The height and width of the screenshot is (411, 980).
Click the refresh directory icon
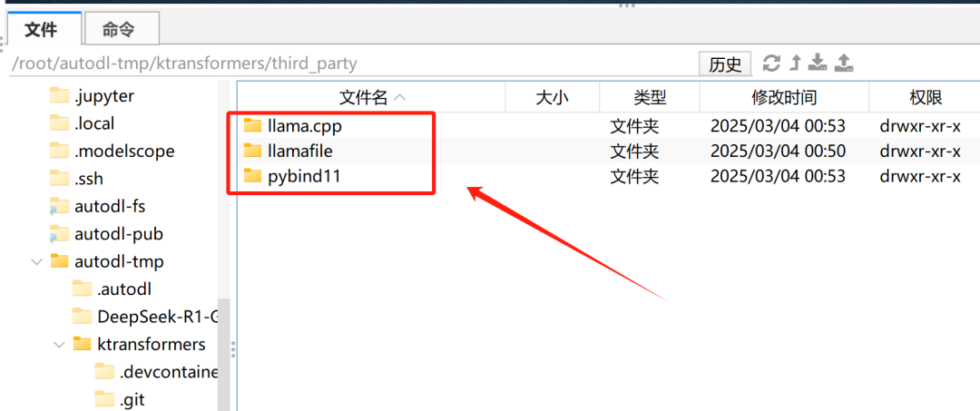pos(772,63)
